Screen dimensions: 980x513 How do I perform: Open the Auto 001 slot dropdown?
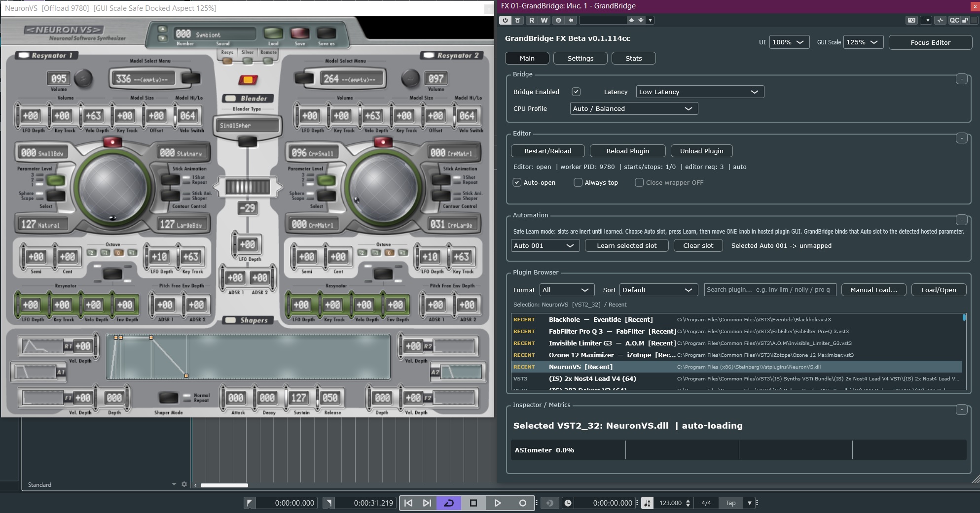point(545,245)
